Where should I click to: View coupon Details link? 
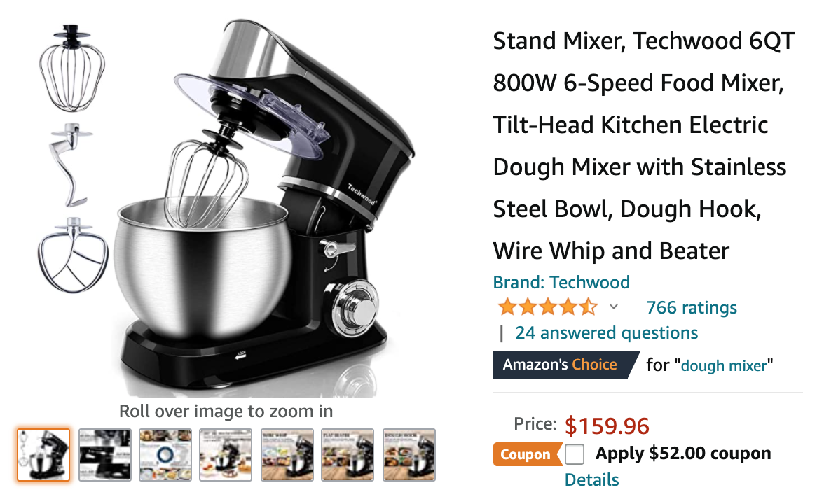click(x=591, y=479)
